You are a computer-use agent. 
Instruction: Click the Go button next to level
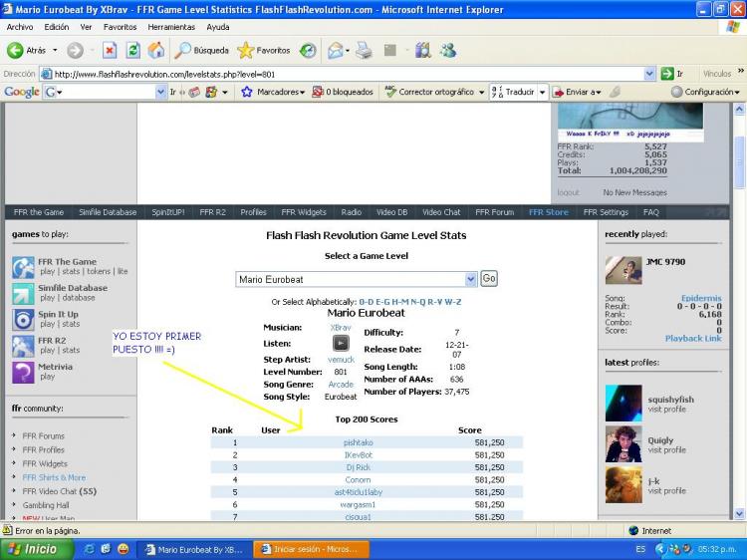click(489, 278)
